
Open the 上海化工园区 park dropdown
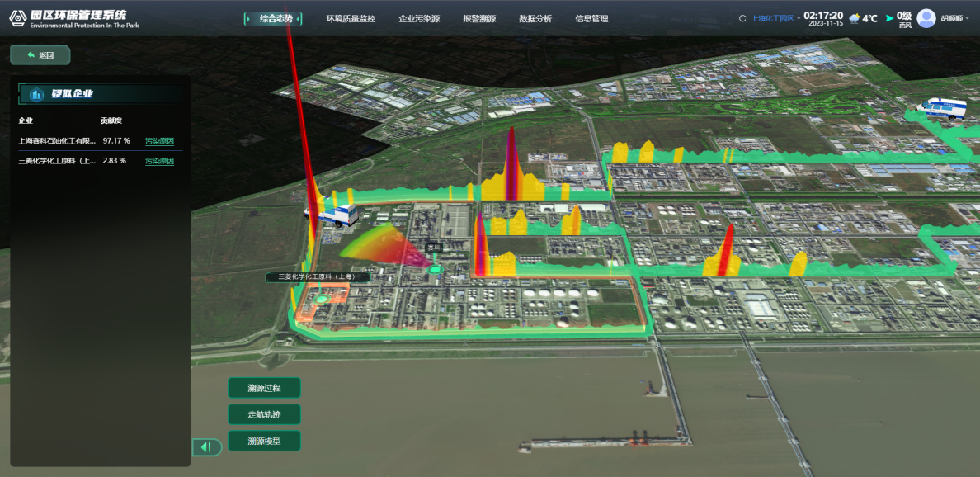[775, 18]
